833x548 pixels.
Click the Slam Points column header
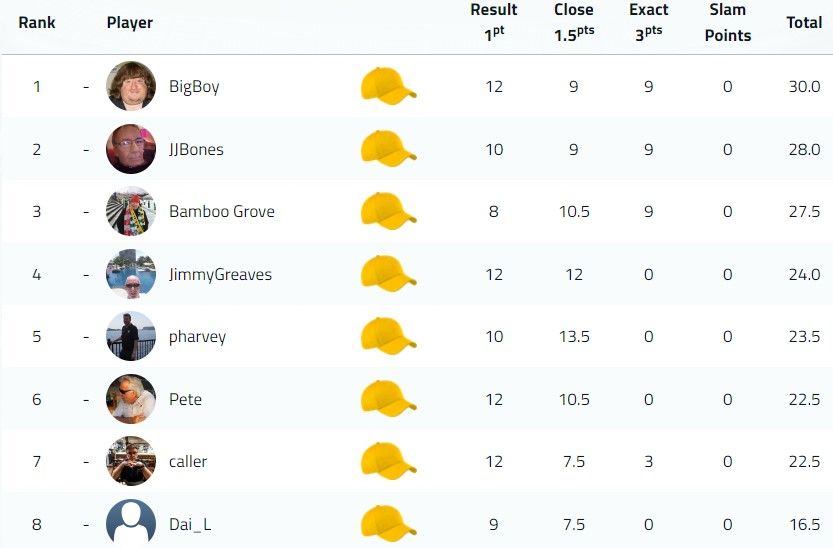point(727,22)
